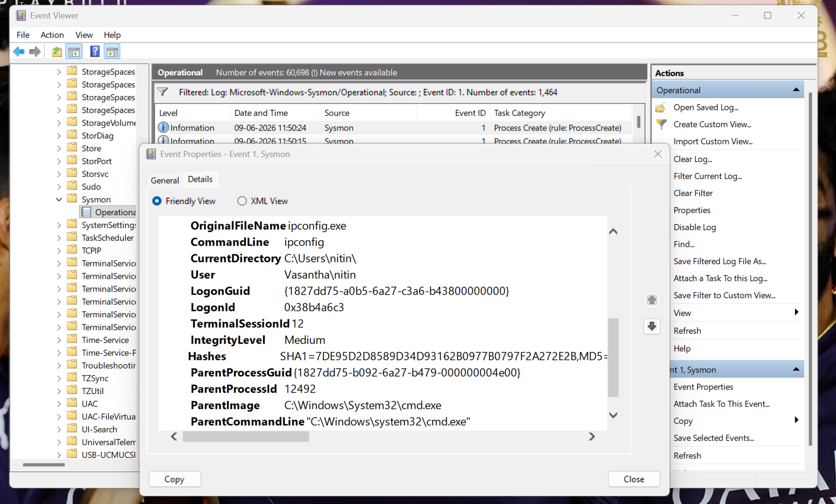Screen dimensions: 836x504
Task: Select the XML View radio button
Action: (x=242, y=201)
